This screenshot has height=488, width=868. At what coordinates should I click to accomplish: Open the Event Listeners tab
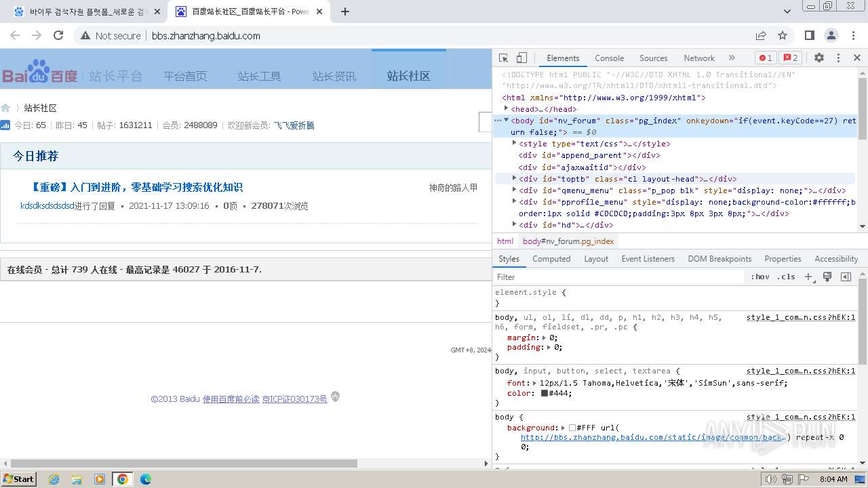[648, 259]
